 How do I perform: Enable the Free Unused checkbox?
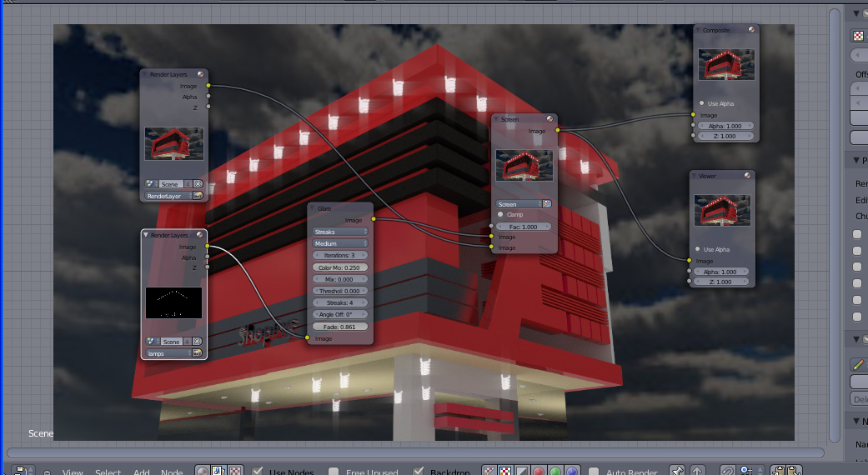tap(334, 471)
